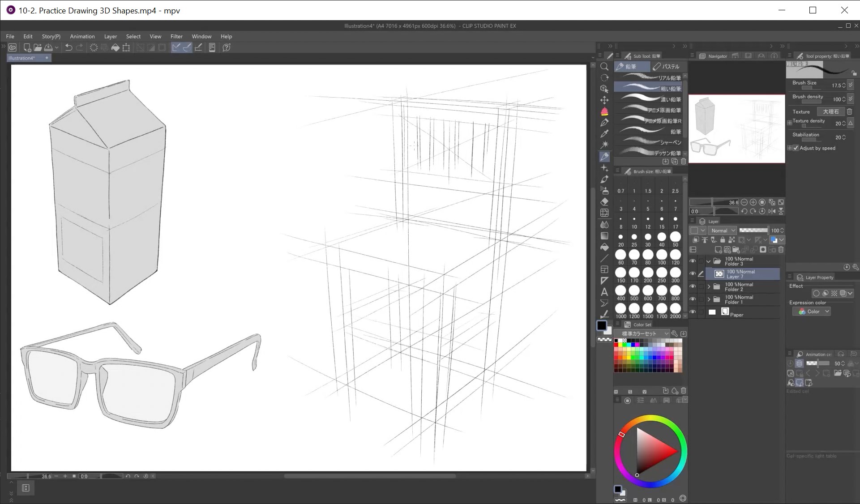860x504 pixels.
Task: Hide the Folder 2 layer
Action: [693, 286]
